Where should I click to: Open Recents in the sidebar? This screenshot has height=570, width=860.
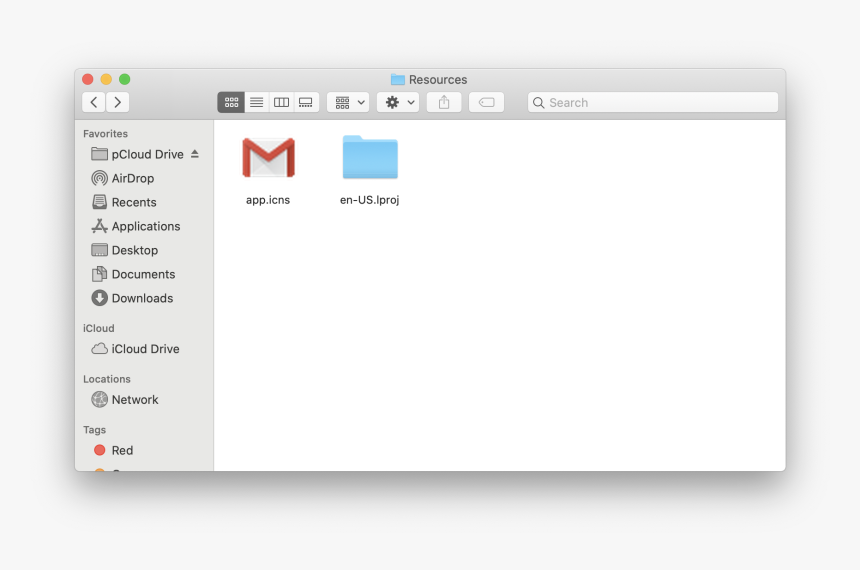tap(144, 202)
